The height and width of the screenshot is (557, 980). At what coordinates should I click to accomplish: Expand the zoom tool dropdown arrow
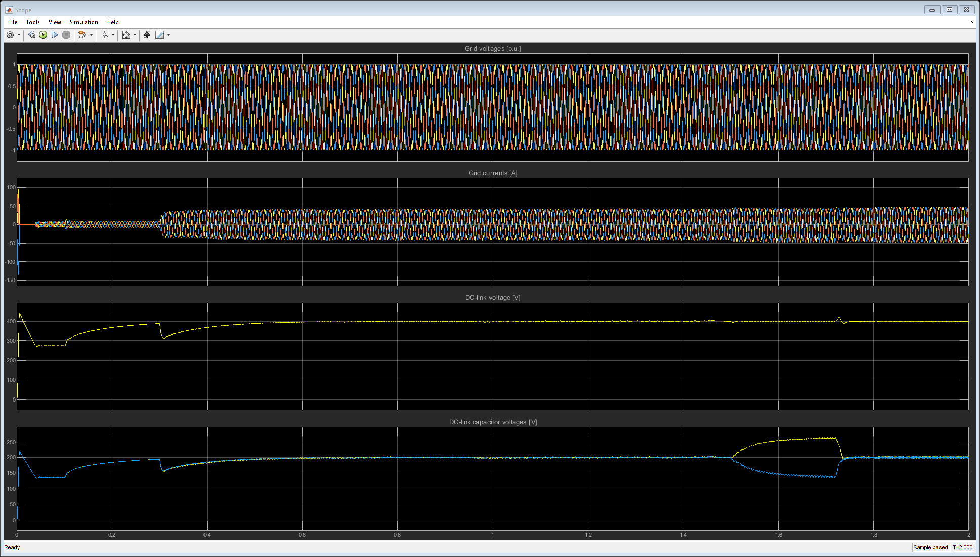click(113, 35)
